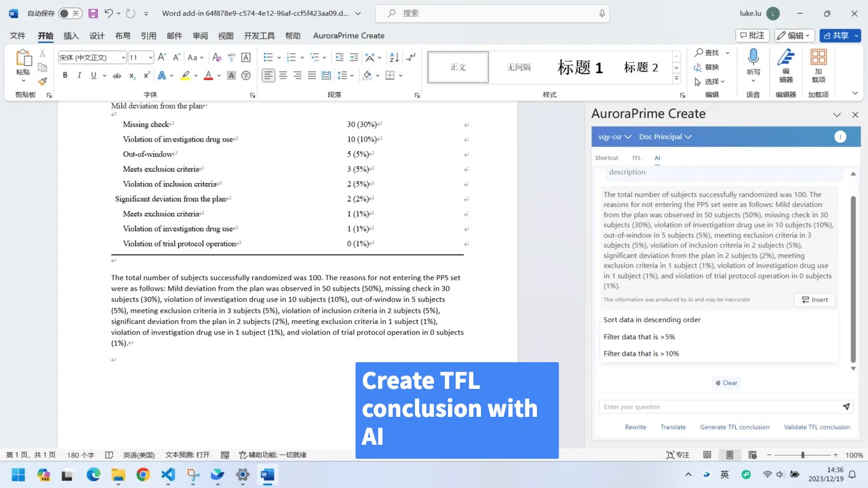The height and width of the screenshot is (488, 868).
Task: Click the text effects blue A icon
Action: click(161, 76)
